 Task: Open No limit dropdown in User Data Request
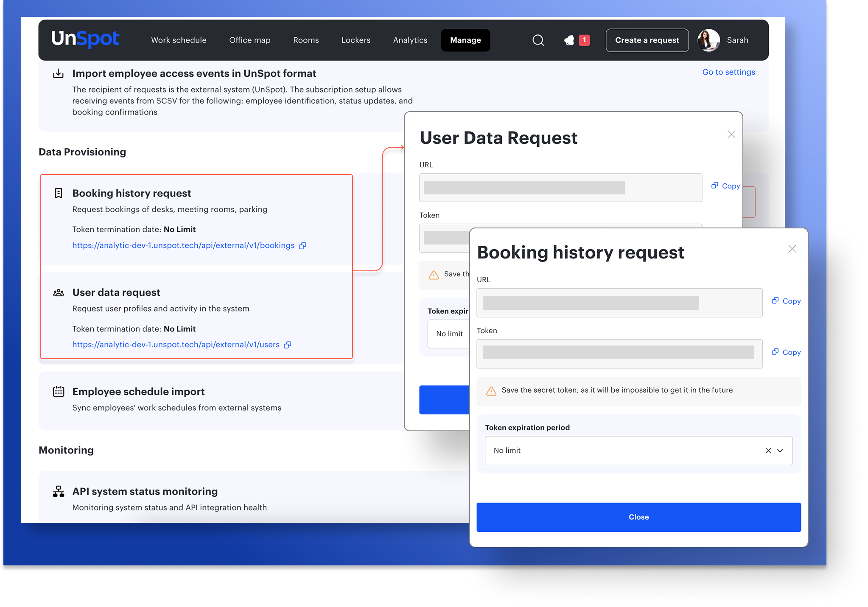(449, 334)
